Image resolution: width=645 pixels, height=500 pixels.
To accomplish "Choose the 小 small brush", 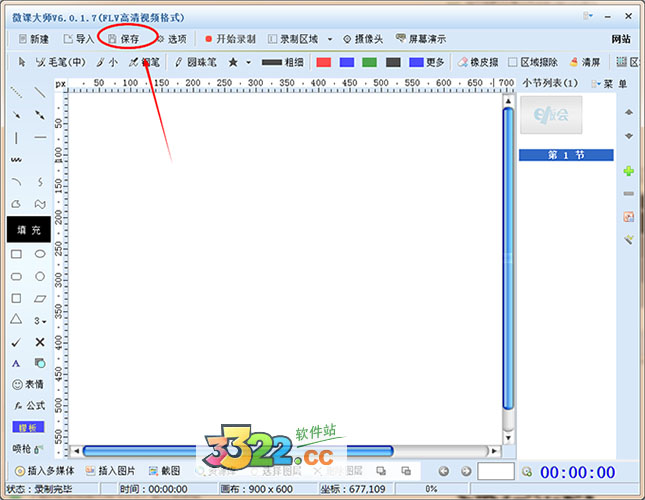I will click(107, 62).
